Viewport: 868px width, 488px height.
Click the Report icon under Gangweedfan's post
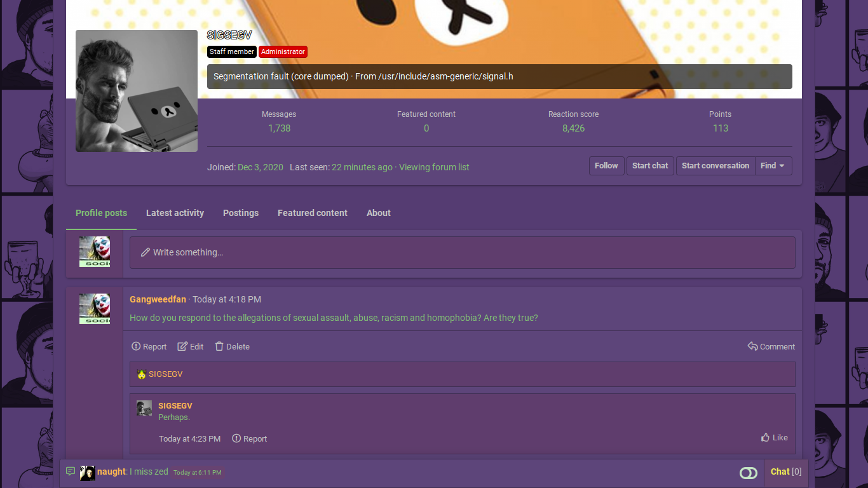click(x=136, y=346)
